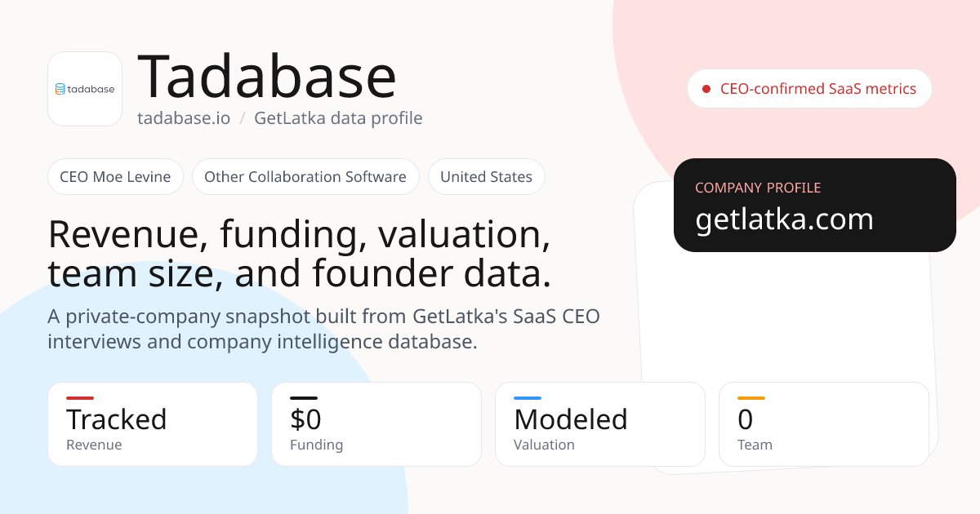Open the $0 Funding card
The height and width of the screenshot is (514, 980).
click(x=376, y=424)
